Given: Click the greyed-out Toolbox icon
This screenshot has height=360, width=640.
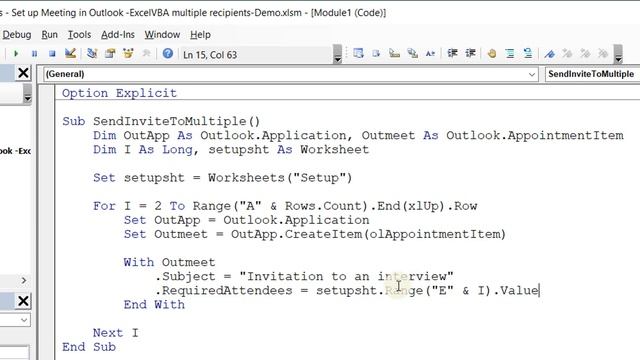Looking at the screenshot, I should [146, 53].
